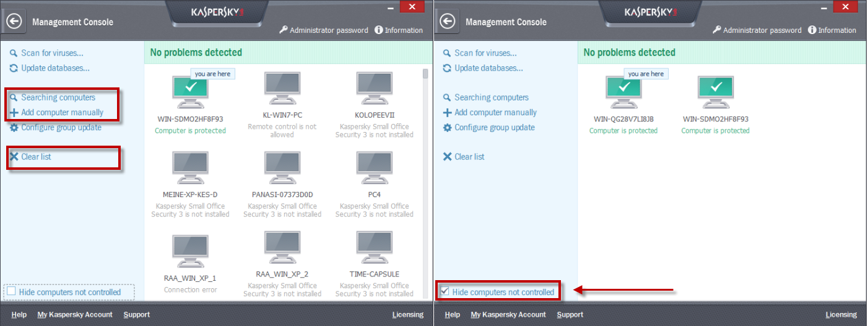Open Support in the left window footer

(x=136, y=315)
